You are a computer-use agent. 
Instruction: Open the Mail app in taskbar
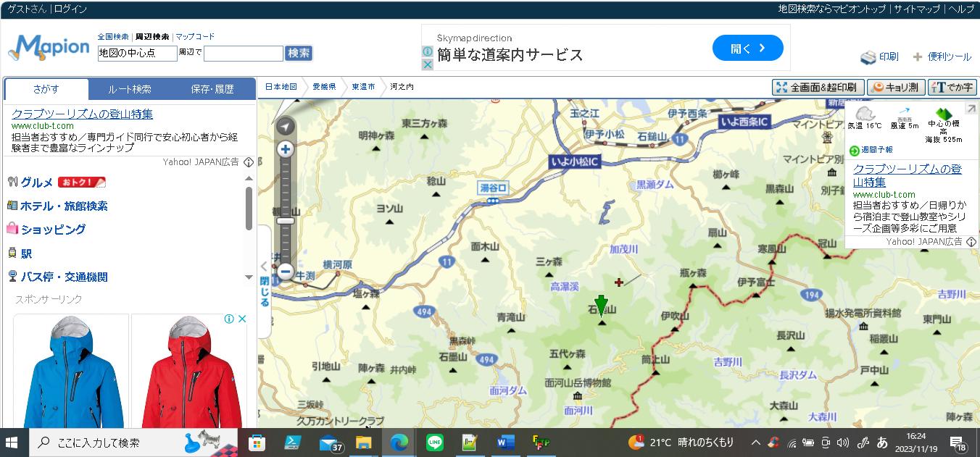click(330, 442)
